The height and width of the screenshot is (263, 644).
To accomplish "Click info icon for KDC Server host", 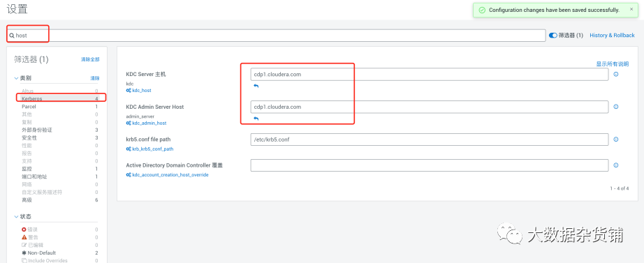I will coord(615,74).
